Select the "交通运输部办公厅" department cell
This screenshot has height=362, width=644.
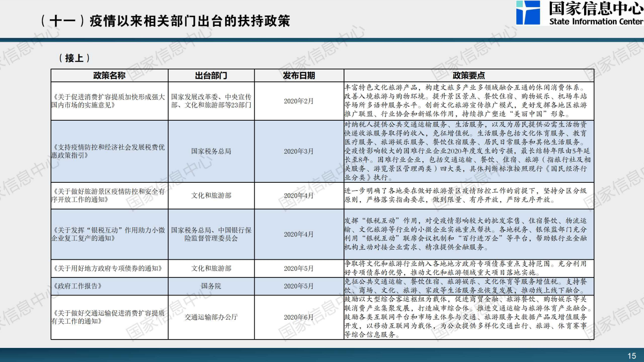[211, 317]
